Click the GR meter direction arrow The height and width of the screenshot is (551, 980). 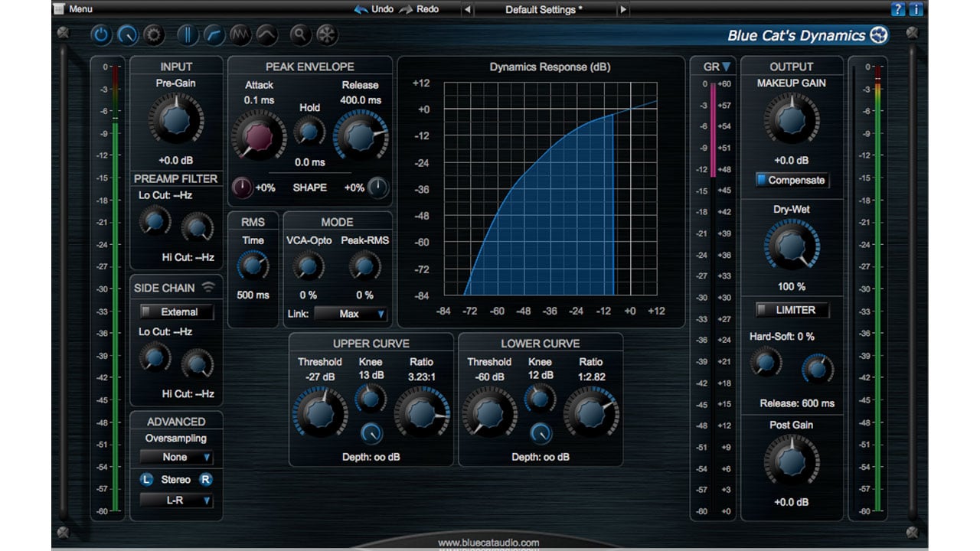click(726, 67)
